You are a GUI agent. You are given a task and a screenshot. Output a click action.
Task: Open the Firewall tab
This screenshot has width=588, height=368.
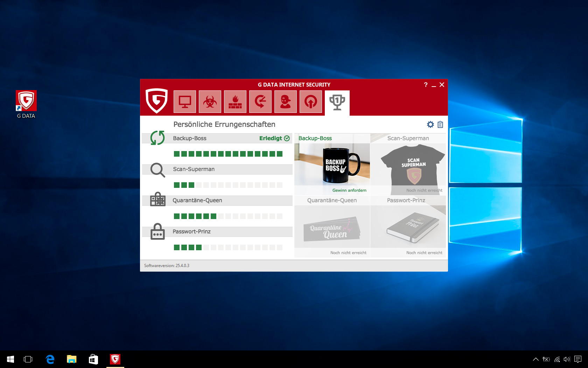pos(235,102)
